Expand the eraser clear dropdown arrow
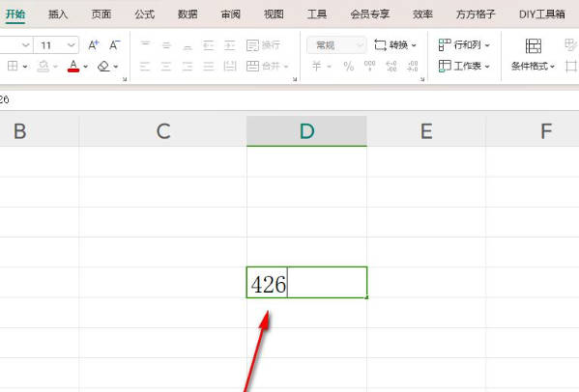Image resolution: width=579 pixels, height=392 pixels. (x=116, y=67)
